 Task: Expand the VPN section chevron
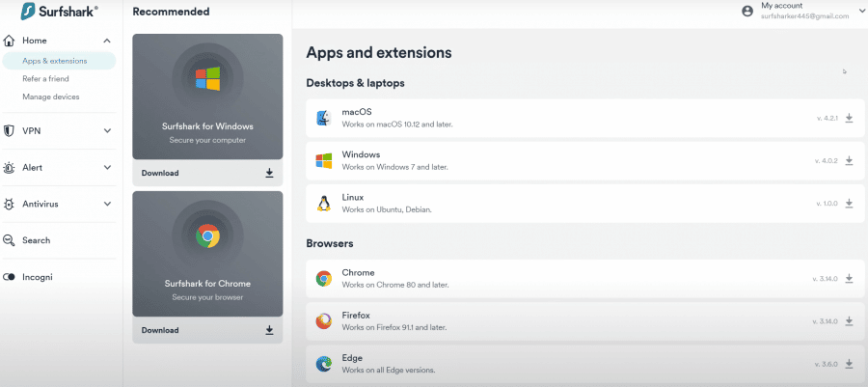(x=107, y=131)
